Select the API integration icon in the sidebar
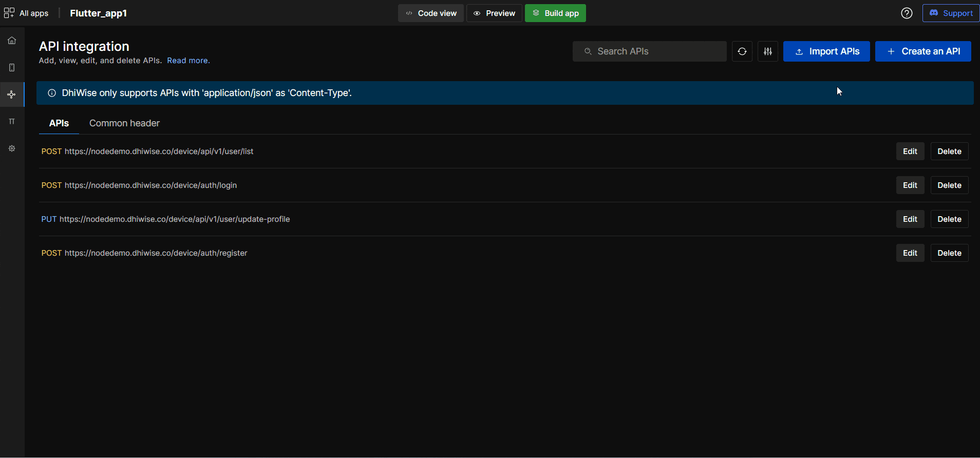980x458 pixels. (x=12, y=94)
